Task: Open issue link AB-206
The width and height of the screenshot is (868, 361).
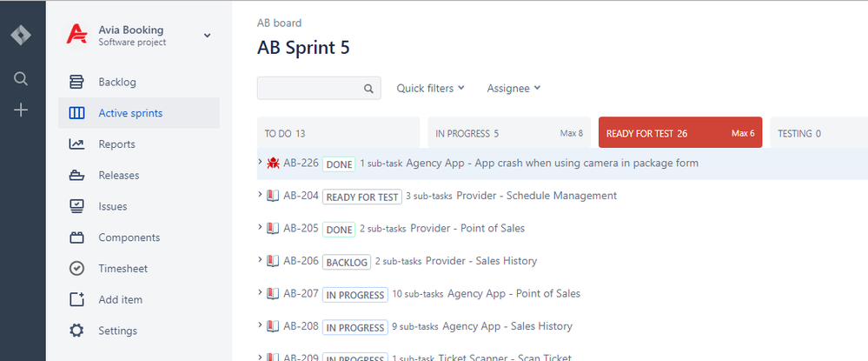Action: (x=301, y=261)
